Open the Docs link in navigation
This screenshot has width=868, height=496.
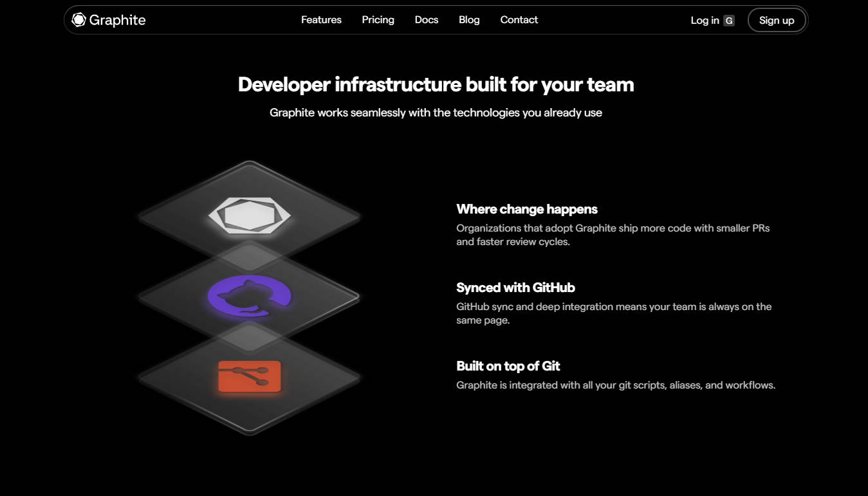(x=426, y=20)
